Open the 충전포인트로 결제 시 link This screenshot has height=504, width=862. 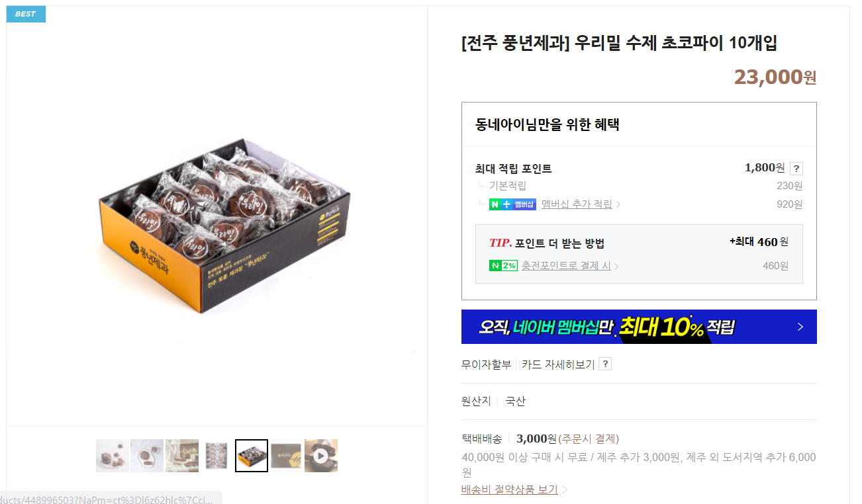coord(566,266)
